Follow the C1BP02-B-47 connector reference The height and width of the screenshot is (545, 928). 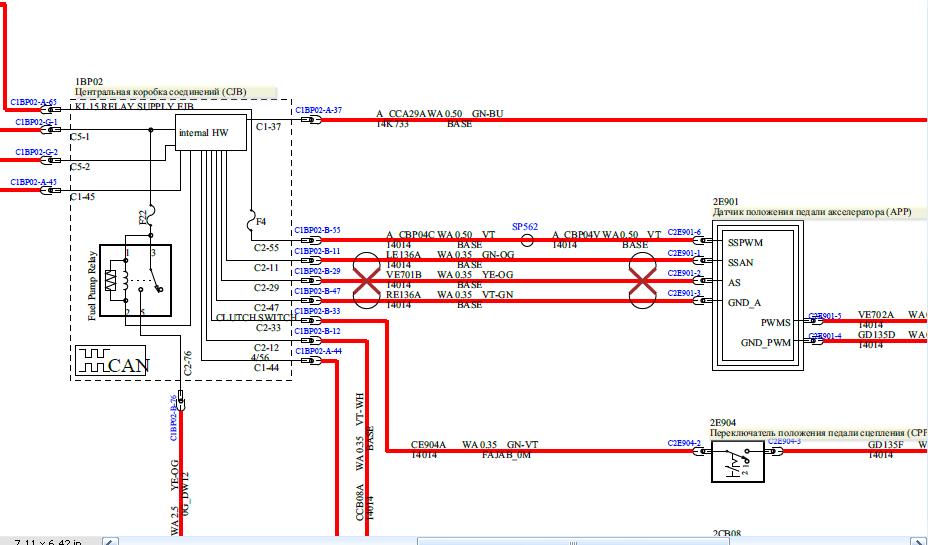coord(318,291)
